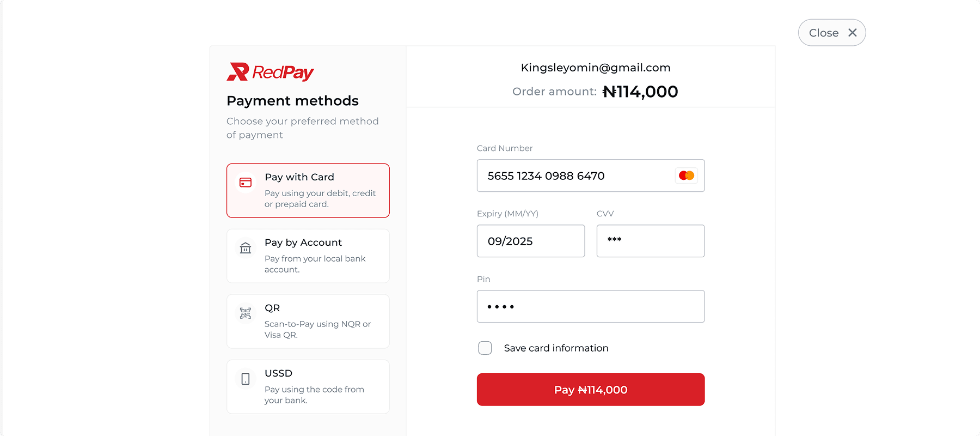Click the credit card icon
This screenshot has width=980, height=436.
[246, 183]
